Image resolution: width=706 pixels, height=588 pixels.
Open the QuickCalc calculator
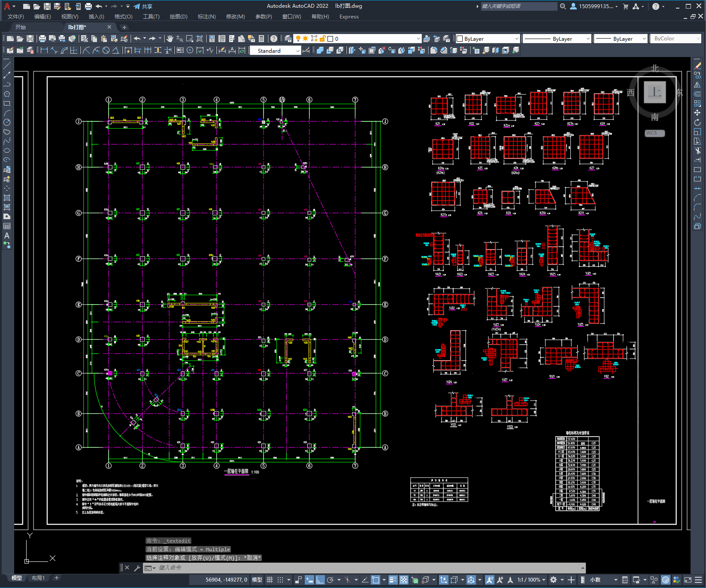pos(261,39)
